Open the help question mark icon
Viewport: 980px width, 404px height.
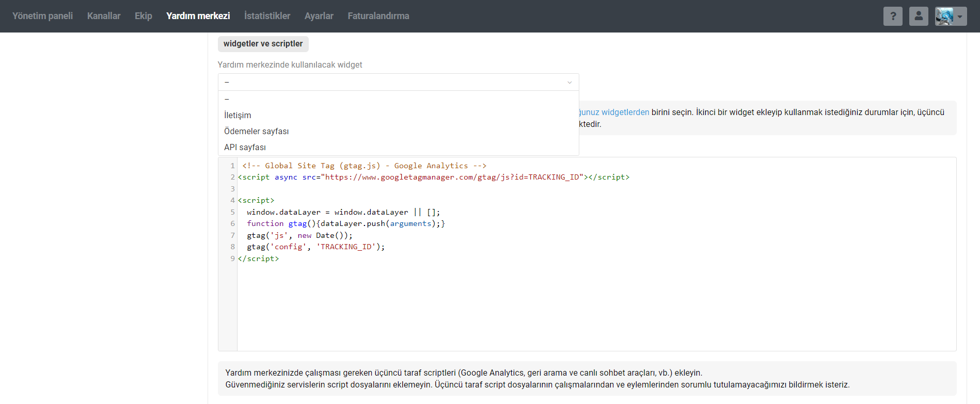[x=893, y=16]
